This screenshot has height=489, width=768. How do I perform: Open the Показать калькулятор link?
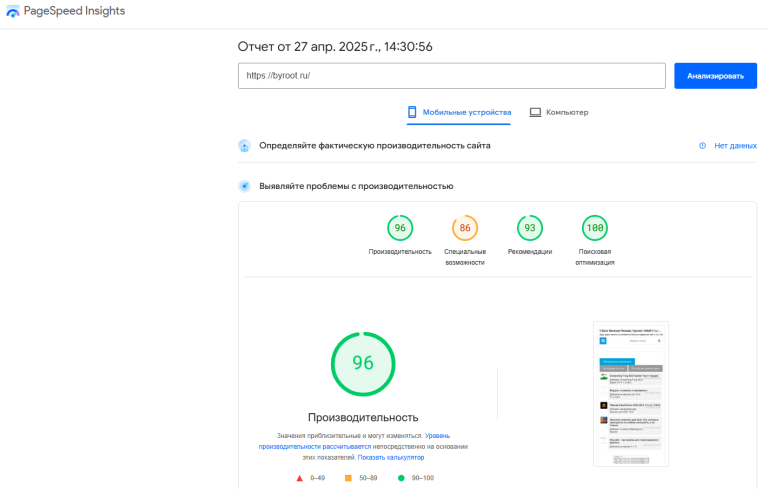(391, 458)
